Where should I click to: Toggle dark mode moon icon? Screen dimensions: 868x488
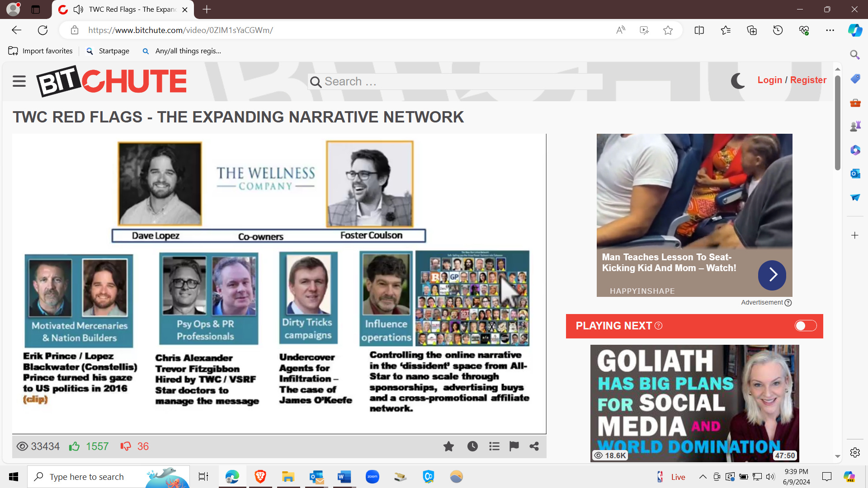(x=738, y=81)
